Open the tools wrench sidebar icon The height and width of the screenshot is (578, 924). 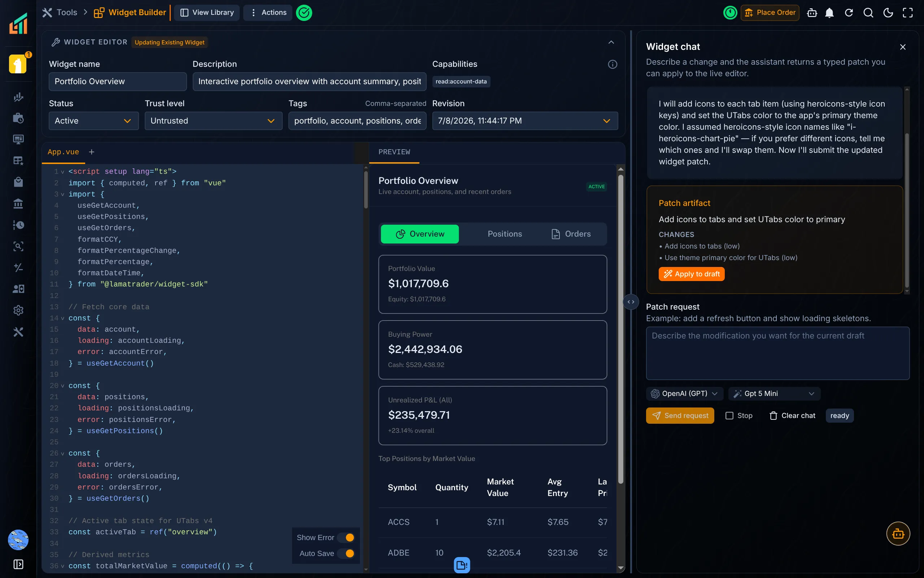click(18, 332)
